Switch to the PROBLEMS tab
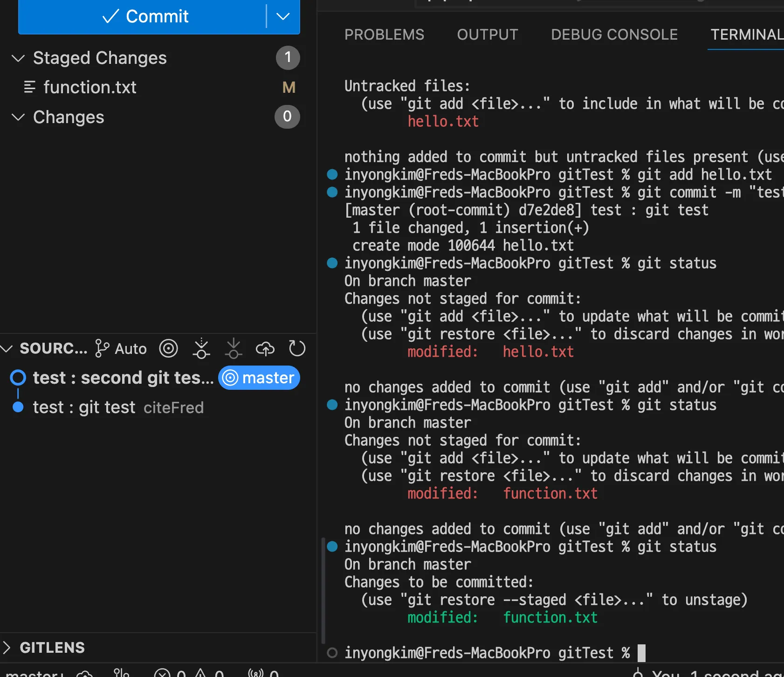 point(384,35)
